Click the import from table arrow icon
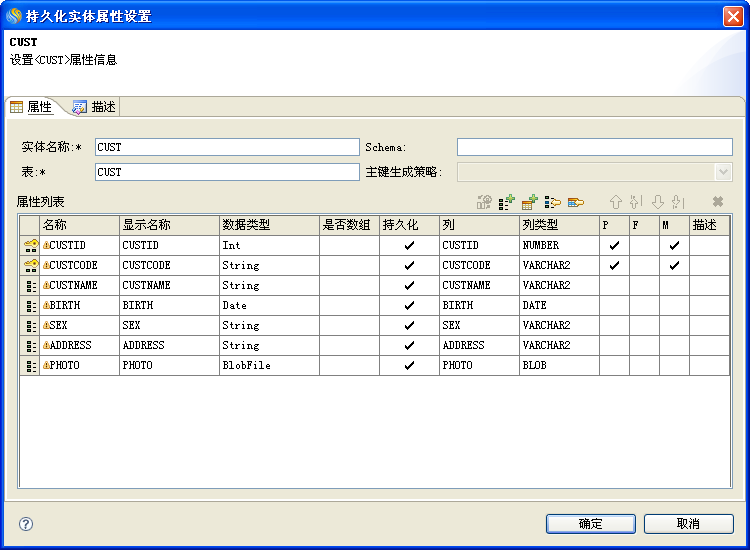750x550 pixels. [576, 202]
